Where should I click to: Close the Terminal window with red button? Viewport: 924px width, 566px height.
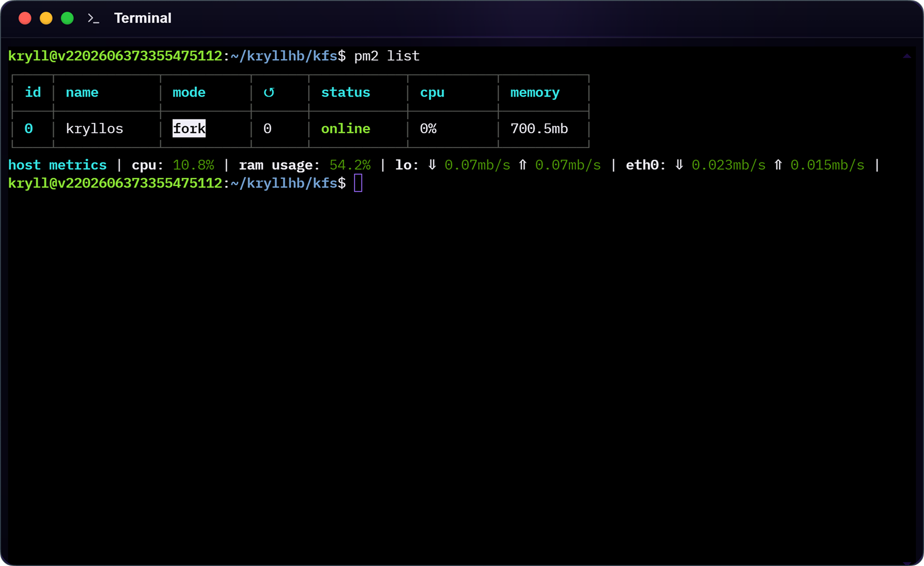coord(25,18)
